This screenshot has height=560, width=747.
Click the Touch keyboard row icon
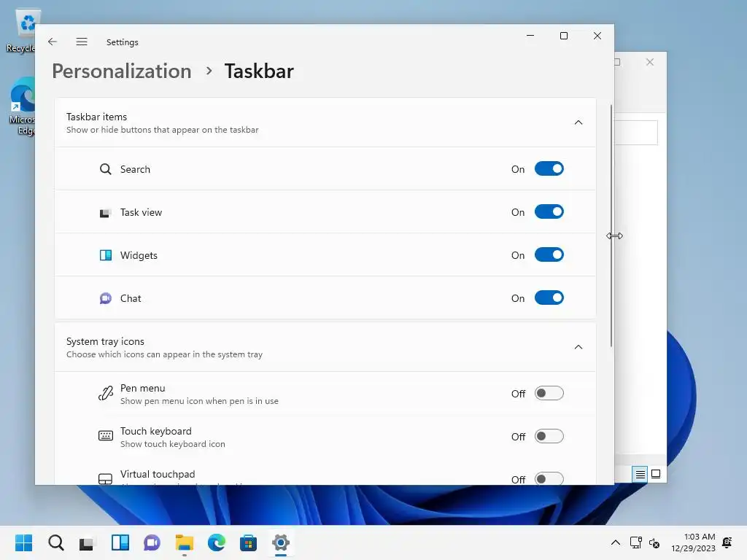[105, 436]
